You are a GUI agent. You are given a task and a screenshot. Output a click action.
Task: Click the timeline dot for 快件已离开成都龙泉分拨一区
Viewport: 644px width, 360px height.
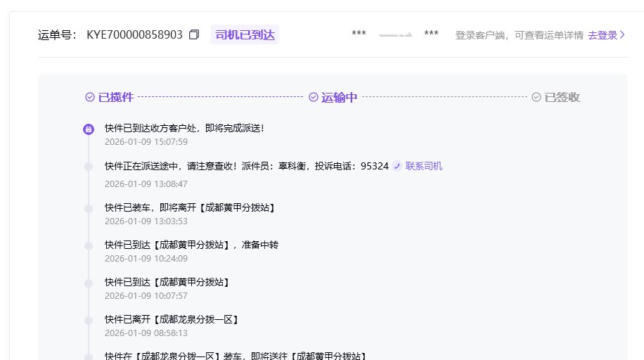89,321
